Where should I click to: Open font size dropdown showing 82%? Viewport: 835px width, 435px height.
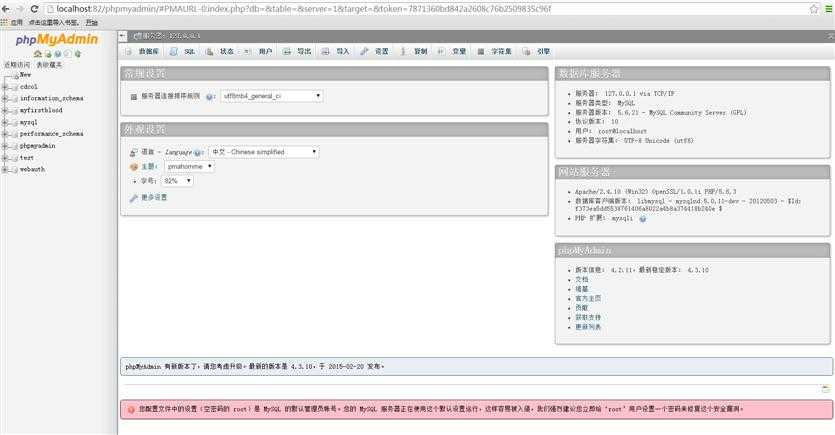coord(177,181)
